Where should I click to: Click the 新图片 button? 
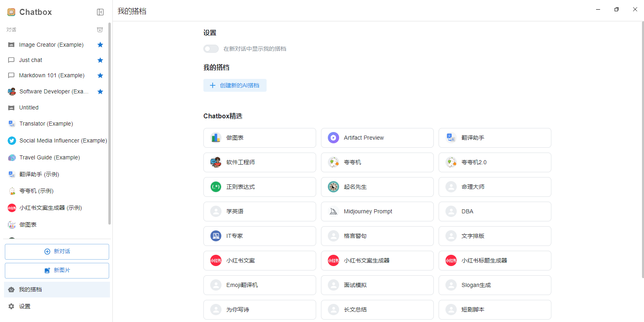(x=57, y=270)
